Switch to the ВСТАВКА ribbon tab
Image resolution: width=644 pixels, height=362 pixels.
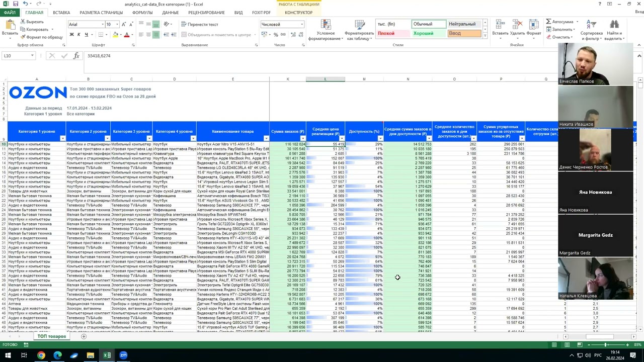(x=61, y=13)
